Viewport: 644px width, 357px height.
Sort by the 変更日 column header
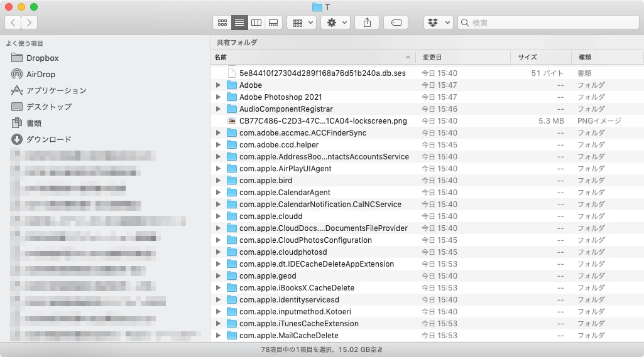(x=463, y=57)
